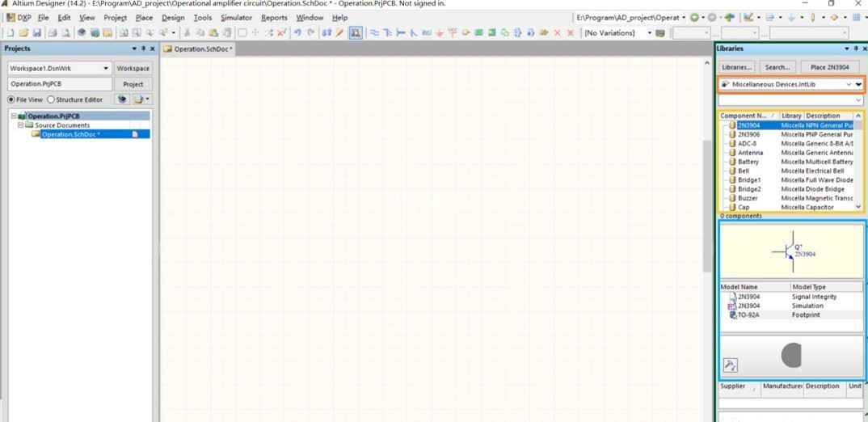Click the Place 2N3904 button
868x422 pixels.
click(x=829, y=67)
